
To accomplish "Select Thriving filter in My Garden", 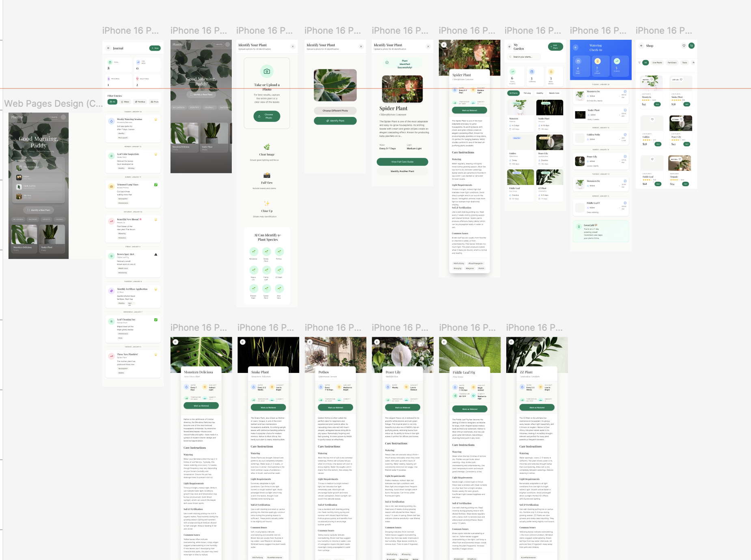I will pyautogui.click(x=527, y=93).
